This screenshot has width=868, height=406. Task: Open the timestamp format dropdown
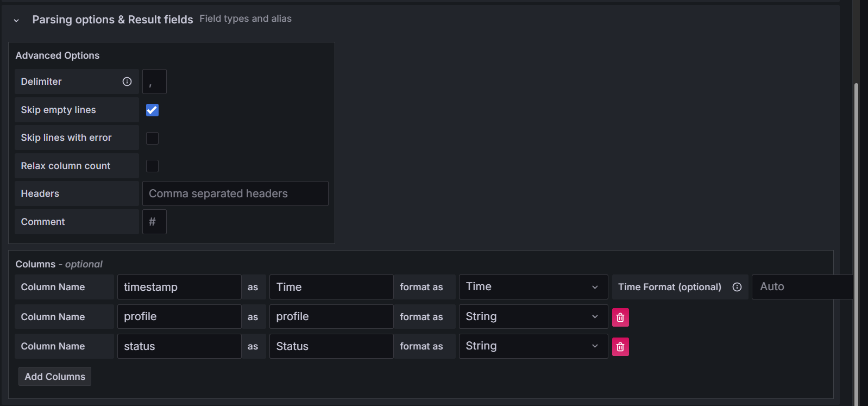click(x=533, y=287)
